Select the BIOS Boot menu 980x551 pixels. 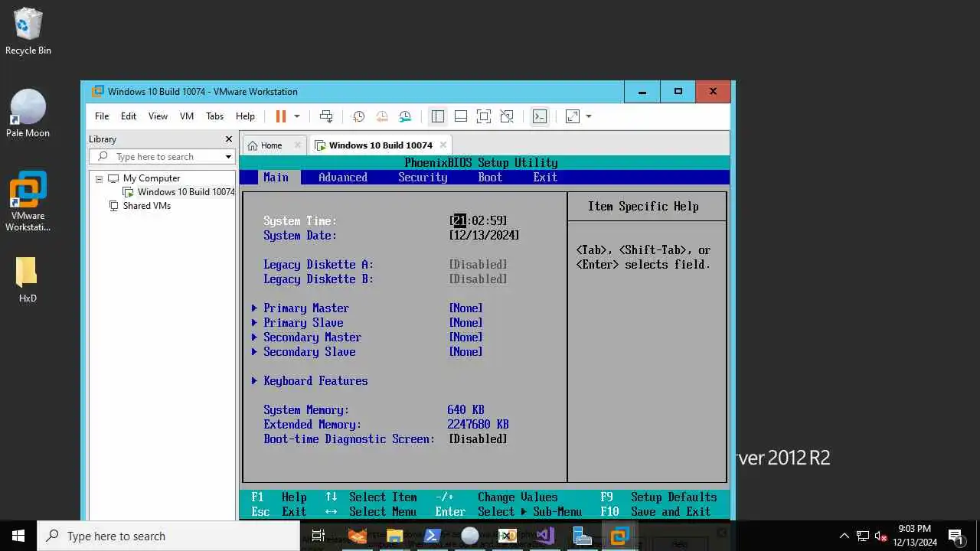[x=490, y=177]
